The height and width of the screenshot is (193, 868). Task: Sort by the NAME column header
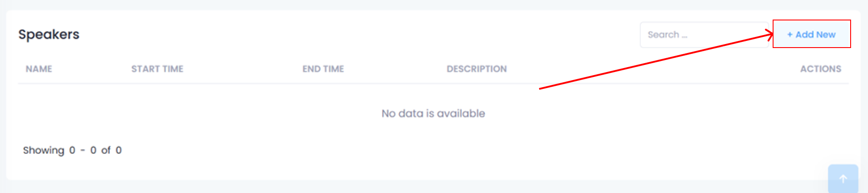pyautogui.click(x=39, y=69)
